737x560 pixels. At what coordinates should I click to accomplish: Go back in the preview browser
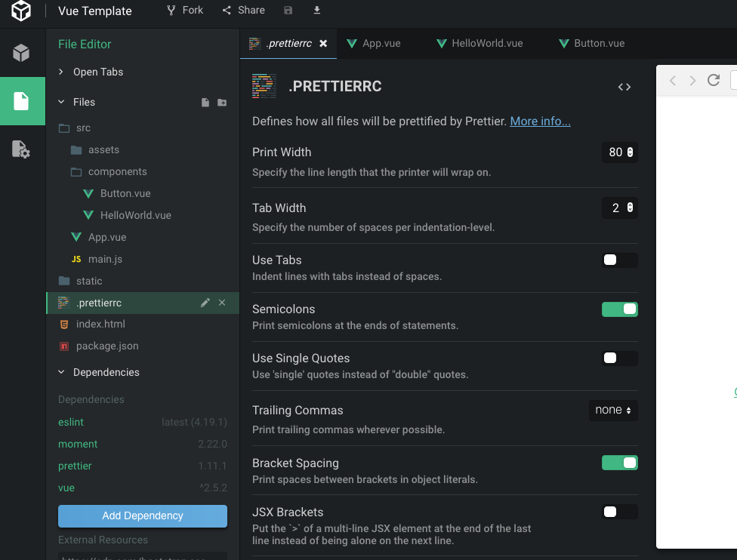[x=673, y=80]
